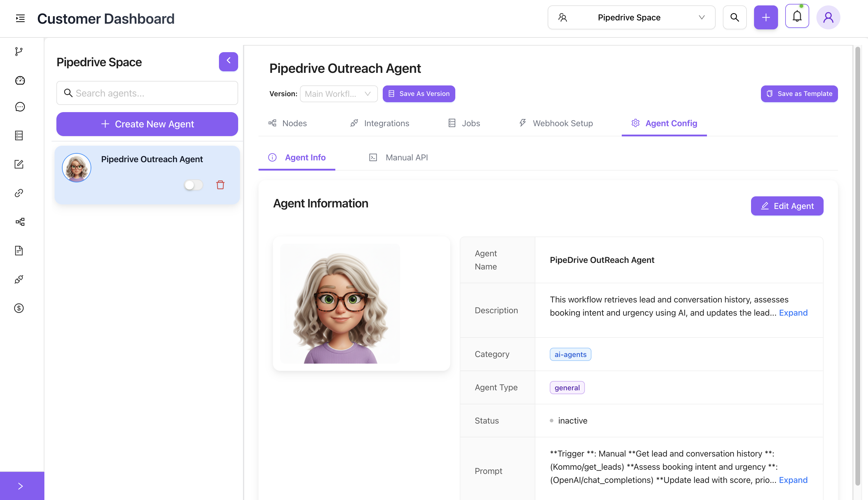Click the Edit Agent button
The width and height of the screenshot is (868, 500).
tap(787, 206)
